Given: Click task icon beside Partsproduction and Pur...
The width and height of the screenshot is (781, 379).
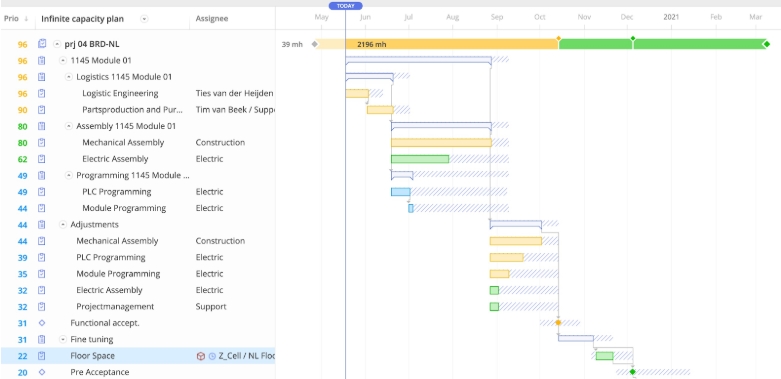Looking at the screenshot, I should click(42, 110).
